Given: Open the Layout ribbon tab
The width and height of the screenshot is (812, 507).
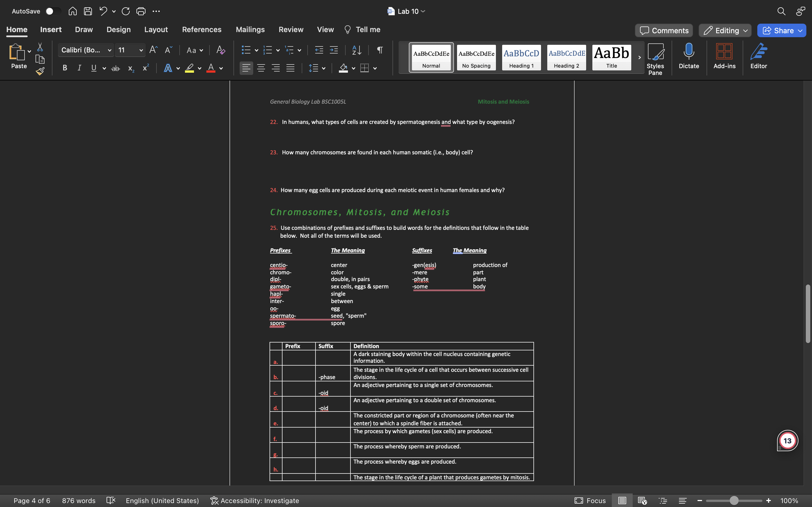Looking at the screenshot, I should click(x=156, y=30).
